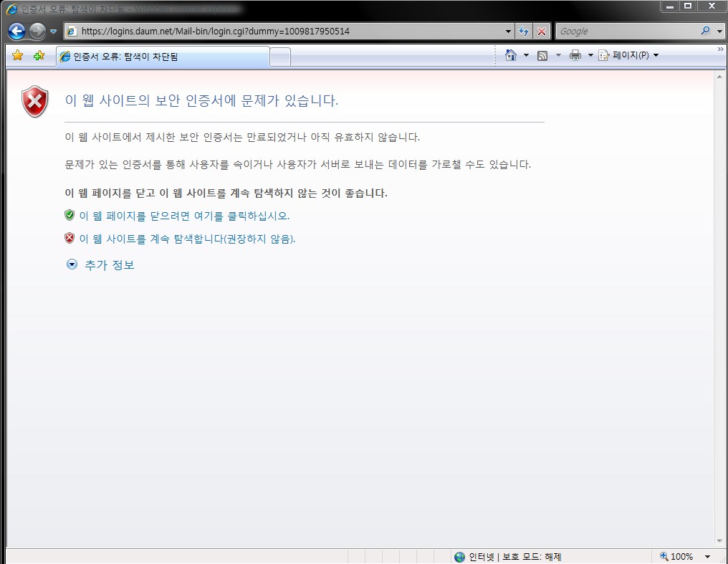
Task: Click the 100% zoom level button
Action: (x=677, y=556)
